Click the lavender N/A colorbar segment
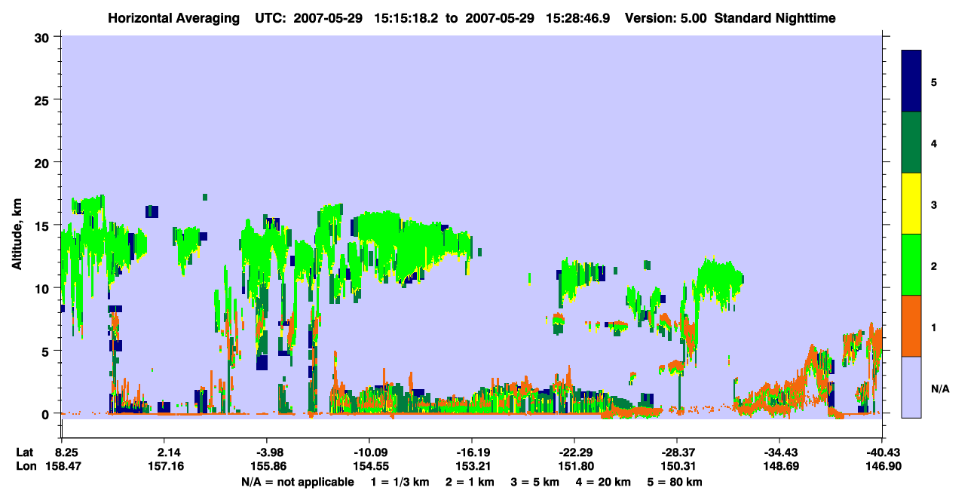 (x=912, y=387)
